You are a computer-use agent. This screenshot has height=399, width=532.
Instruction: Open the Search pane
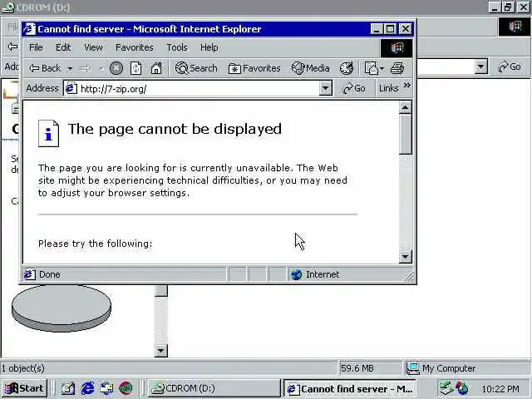(196, 68)
